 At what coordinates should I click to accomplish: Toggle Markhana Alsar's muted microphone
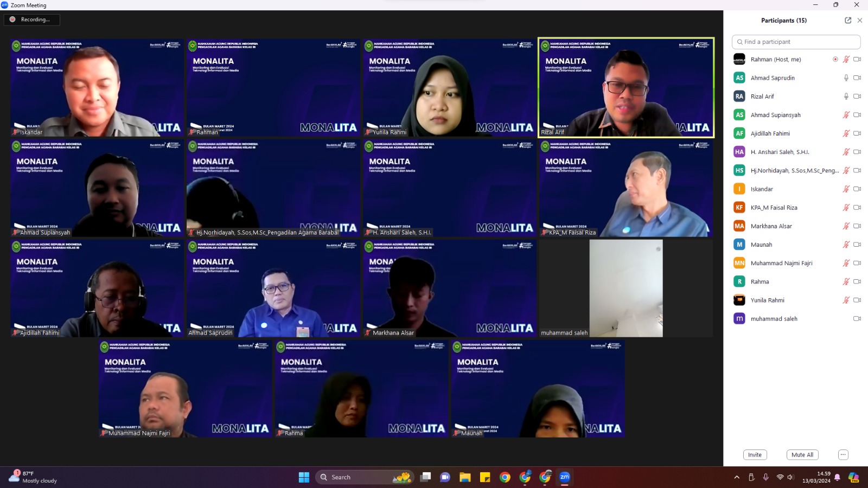coord(846,226)
